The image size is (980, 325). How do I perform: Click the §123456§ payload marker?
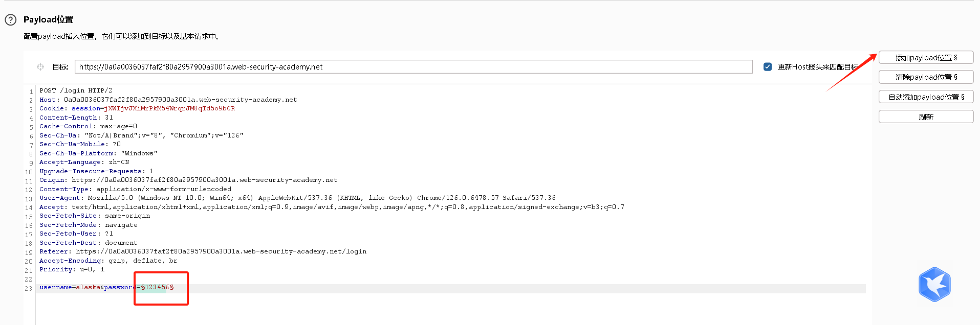157,287
